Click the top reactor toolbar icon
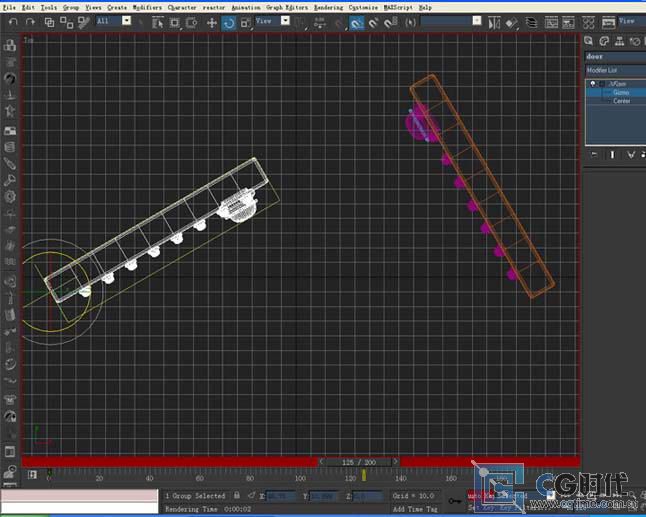646x517 pixels. [x=10, y=45]
